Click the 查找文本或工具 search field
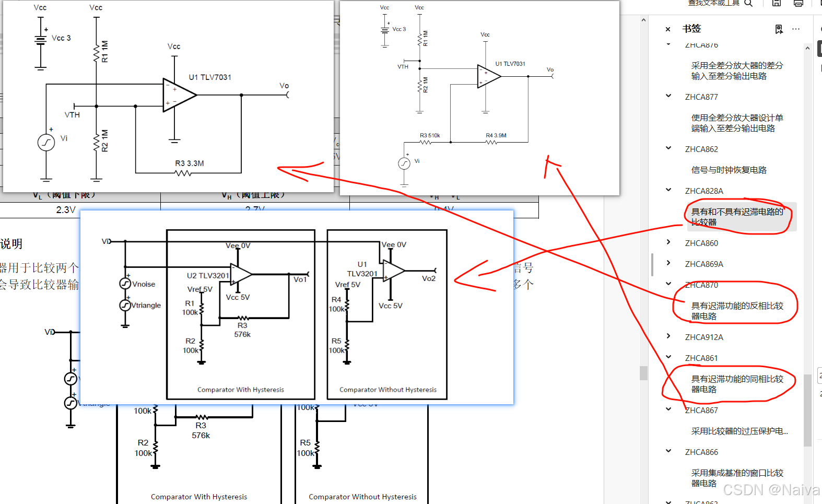822x504 pixels. (713, 3)
